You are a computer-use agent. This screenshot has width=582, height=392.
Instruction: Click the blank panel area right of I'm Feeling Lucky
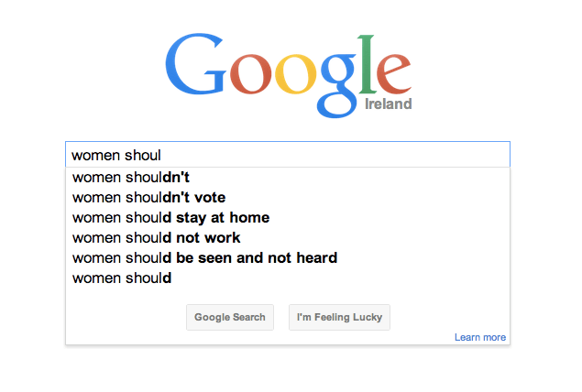point(449,316)
